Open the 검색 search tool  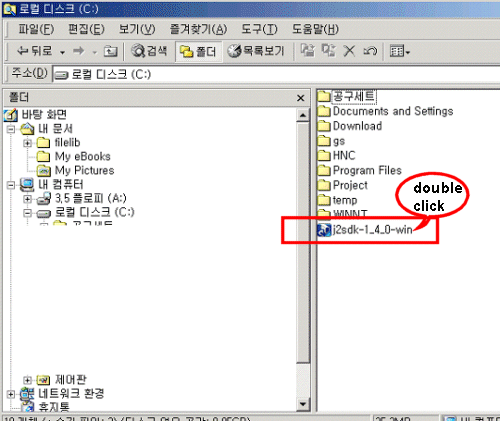(149, 51)
